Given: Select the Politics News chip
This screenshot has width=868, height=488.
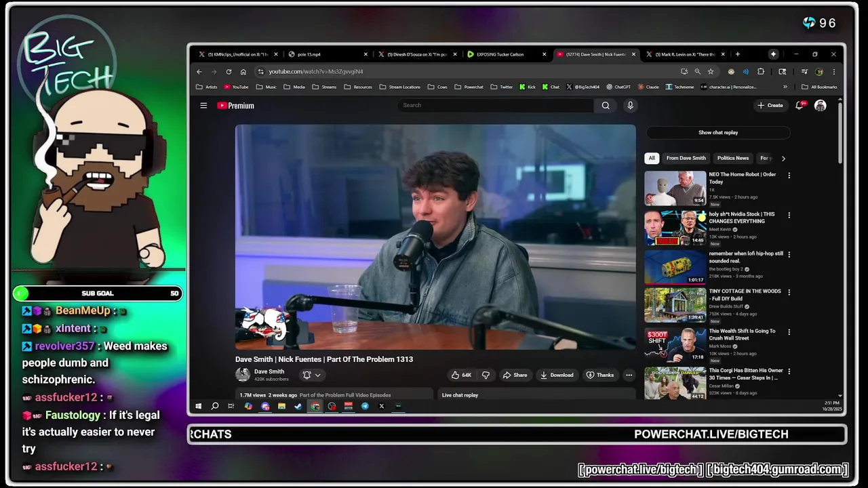Looking at the screenshot, I should pyautogui.click(x=733, y=158).
